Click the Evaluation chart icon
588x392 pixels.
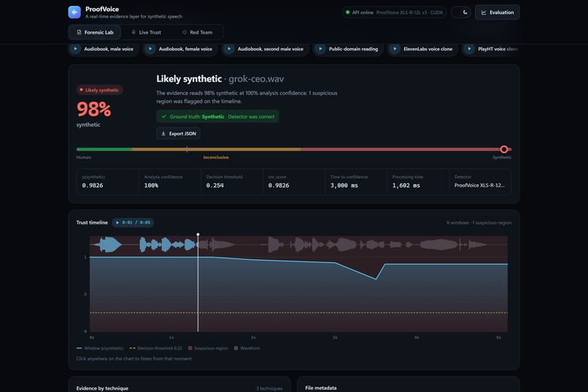pyautogui.click(x=484, y=12)
